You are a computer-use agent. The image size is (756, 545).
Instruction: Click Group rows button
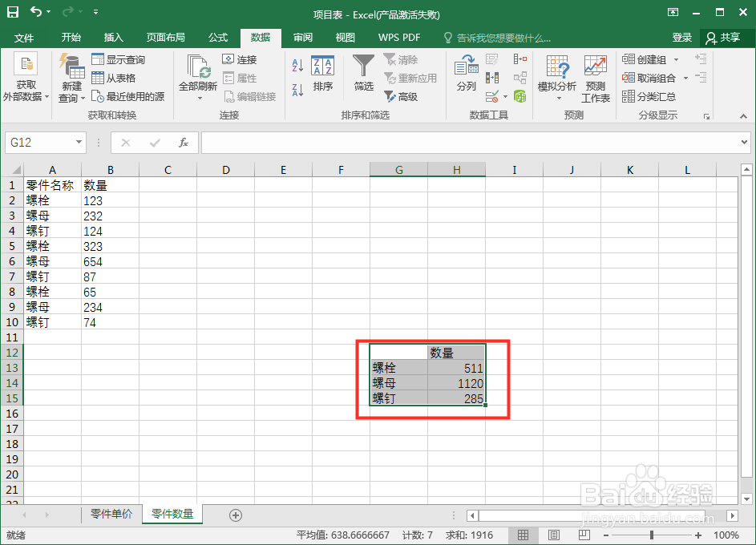coord(644,59)
